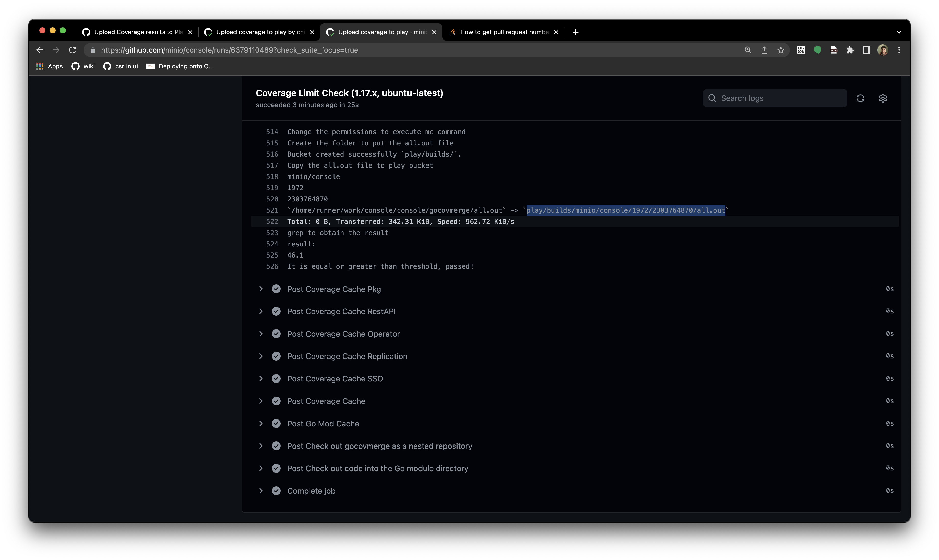Open the profile avatar in toolbar
The height and width of the screenshot is (560, 939).
pos(882,50)
